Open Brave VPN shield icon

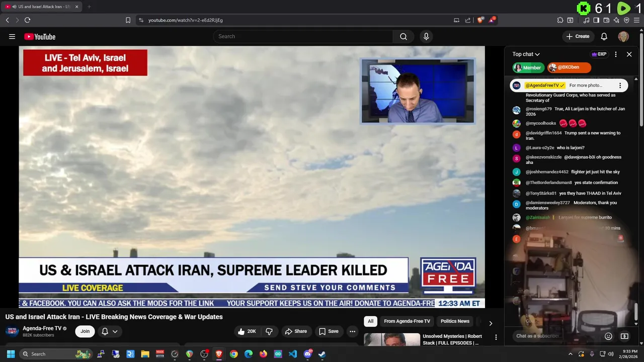(626, 20)
